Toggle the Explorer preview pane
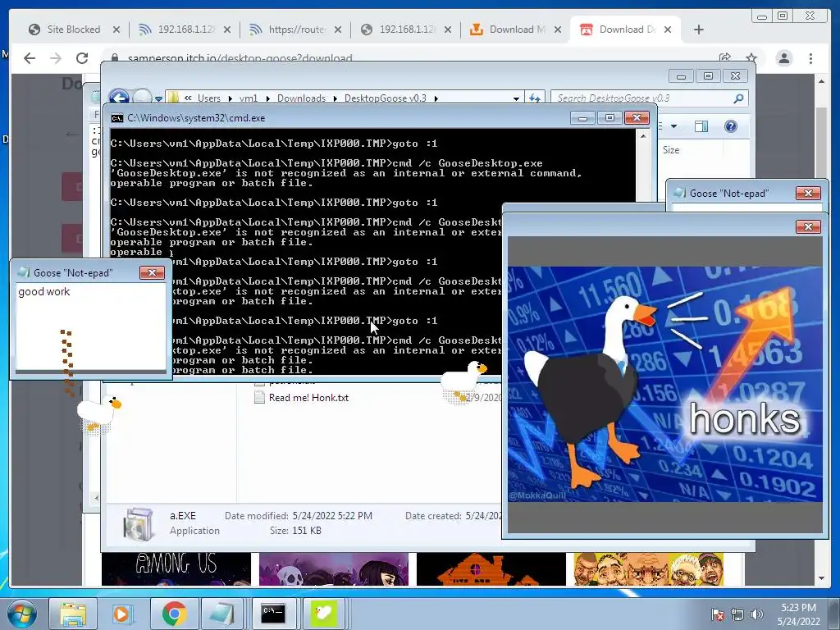The height and width of the screenshot is (630, 840). pyautogui.click(x=701, y=126)
